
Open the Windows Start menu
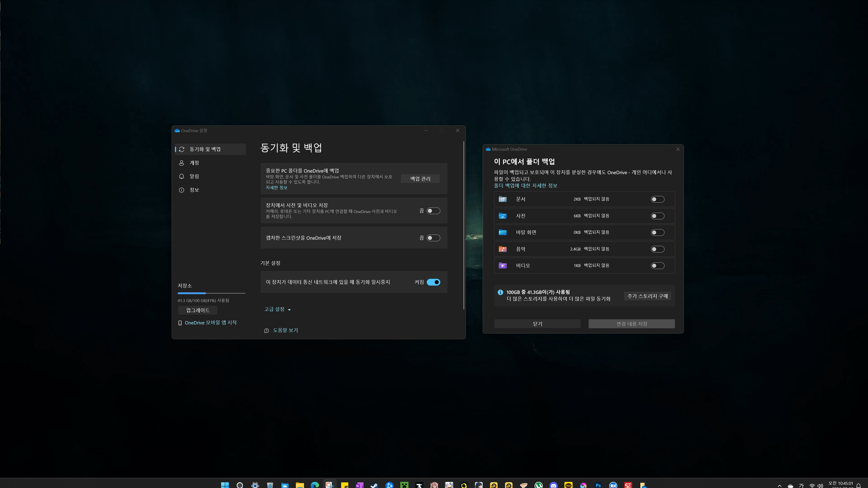click(225, 485)
